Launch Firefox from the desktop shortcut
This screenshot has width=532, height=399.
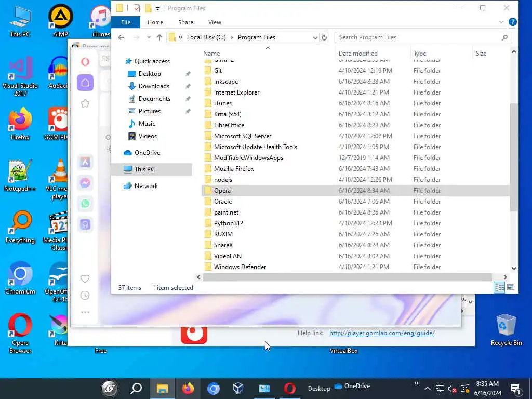point(20,124)
